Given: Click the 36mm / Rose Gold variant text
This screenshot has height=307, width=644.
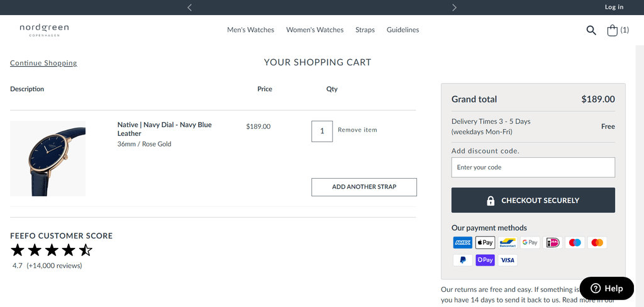Looking at the screenshot, I should tap(144, 144).
